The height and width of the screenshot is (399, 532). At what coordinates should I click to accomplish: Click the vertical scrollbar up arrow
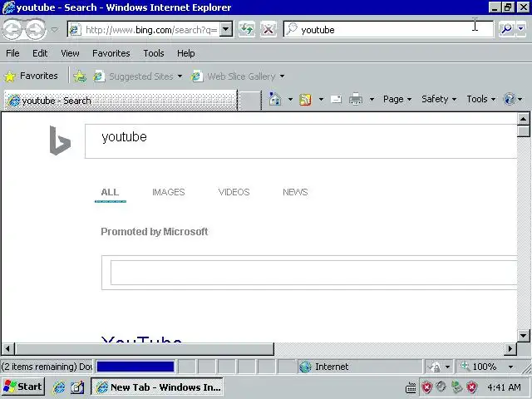click(x=523, y=119)
